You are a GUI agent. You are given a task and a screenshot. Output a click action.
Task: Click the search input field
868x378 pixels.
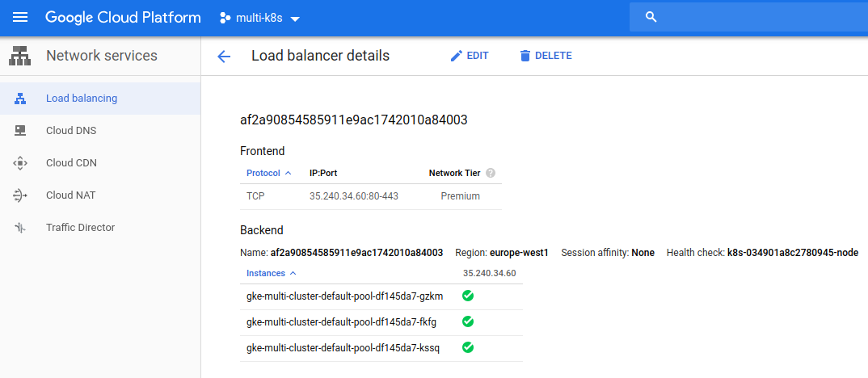click(748, 17)
